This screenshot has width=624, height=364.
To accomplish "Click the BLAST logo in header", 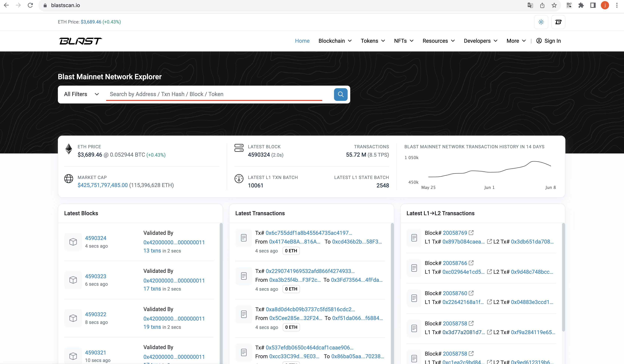I will coord(80,41).
